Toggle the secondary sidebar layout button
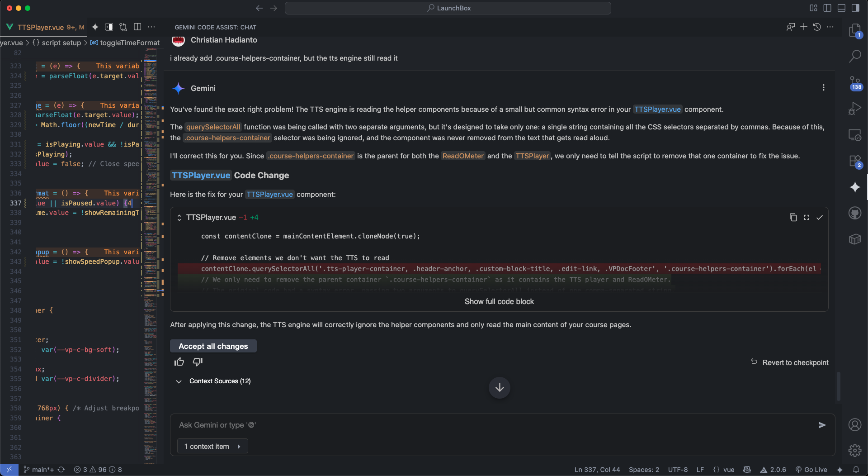Image resolution: width=868 pixels, height=476 pixels. pyautogui.click(x=855, y=8)
